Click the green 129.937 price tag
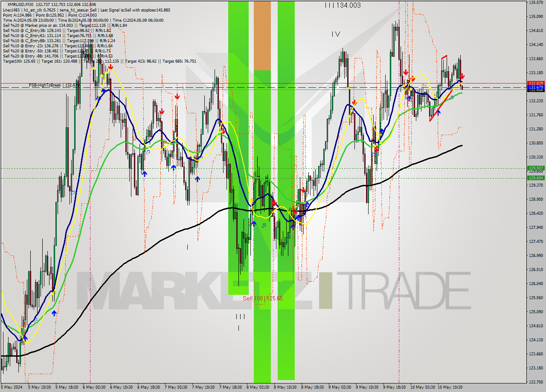546x392 pixels. (x=535, y=168)
